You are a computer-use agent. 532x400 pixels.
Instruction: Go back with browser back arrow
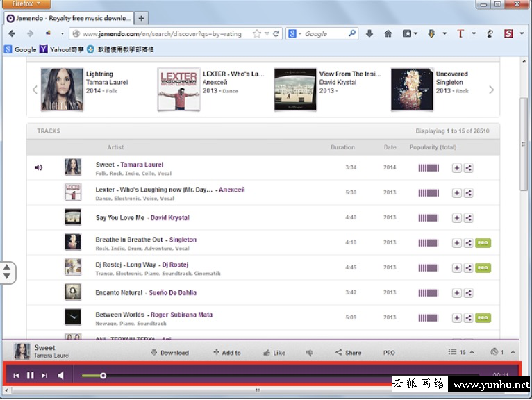click(12, 33)
